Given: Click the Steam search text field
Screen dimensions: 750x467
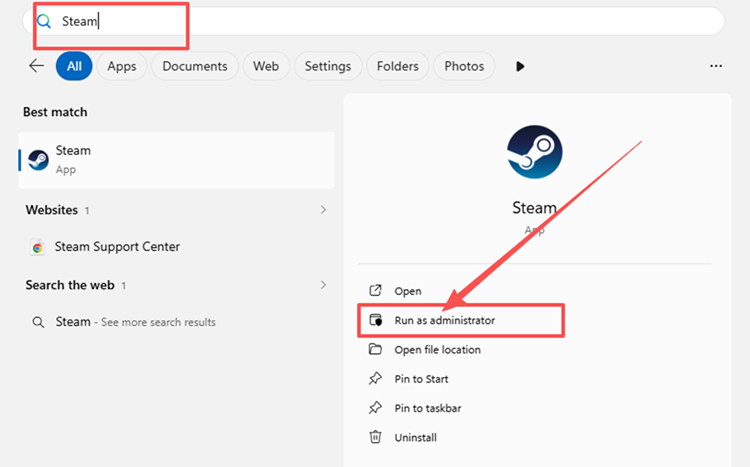Looking at the screenshot, I should click(373, 21).
